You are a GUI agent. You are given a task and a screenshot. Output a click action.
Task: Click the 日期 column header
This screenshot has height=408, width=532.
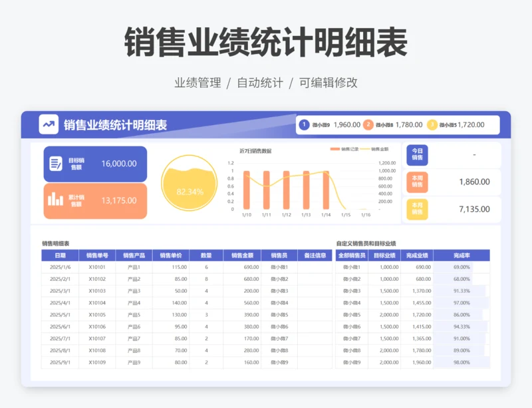coord(60,256)
